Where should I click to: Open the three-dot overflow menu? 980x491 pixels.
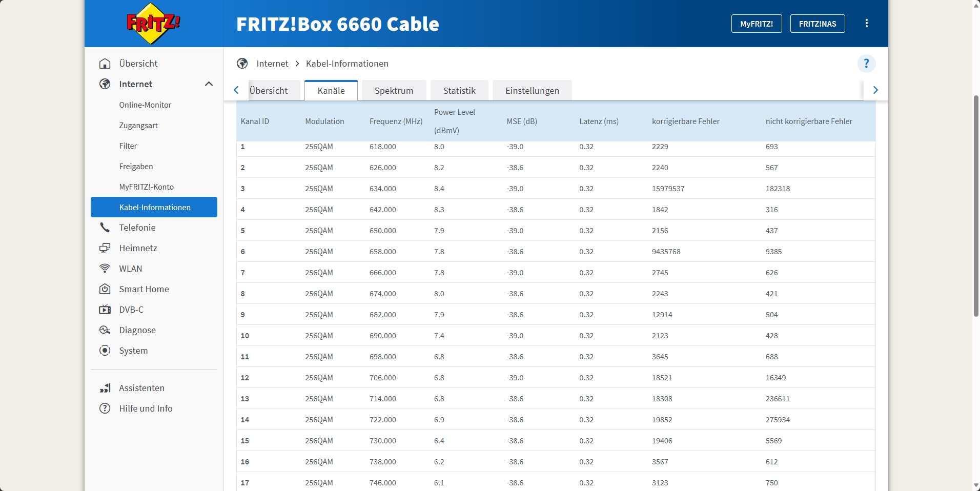click(867, 23)
